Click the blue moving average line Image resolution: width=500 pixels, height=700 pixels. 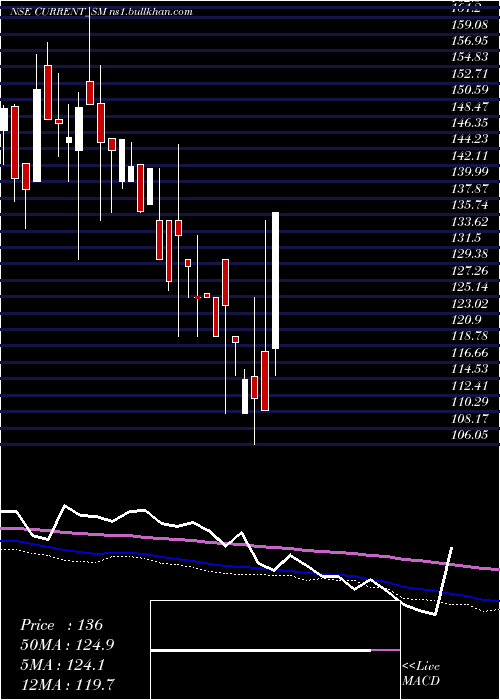pos(250,566)
